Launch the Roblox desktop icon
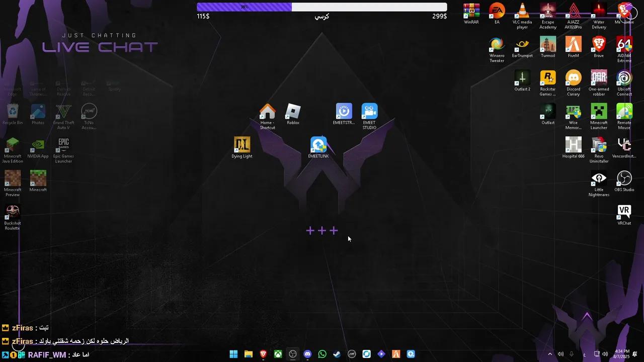Screen dimensions: 644x362 point(293,114)
